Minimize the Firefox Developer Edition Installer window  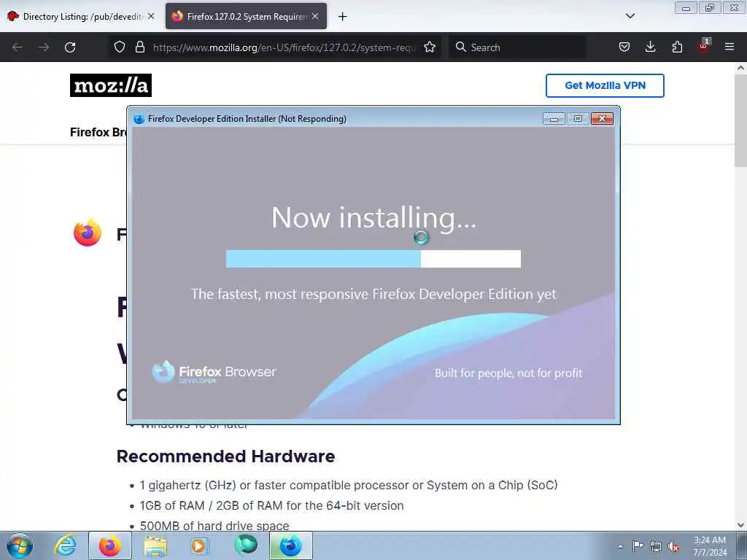click(x=554, y=119)
